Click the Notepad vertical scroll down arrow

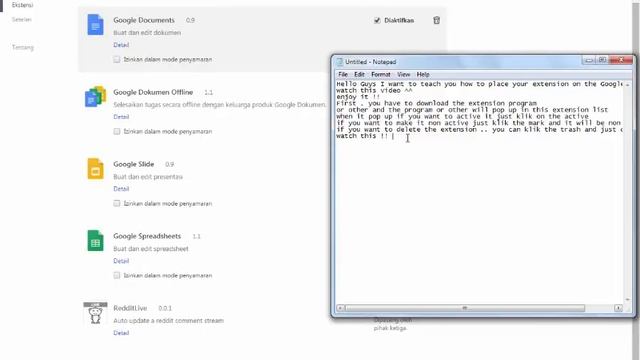(x=627, y=300)
